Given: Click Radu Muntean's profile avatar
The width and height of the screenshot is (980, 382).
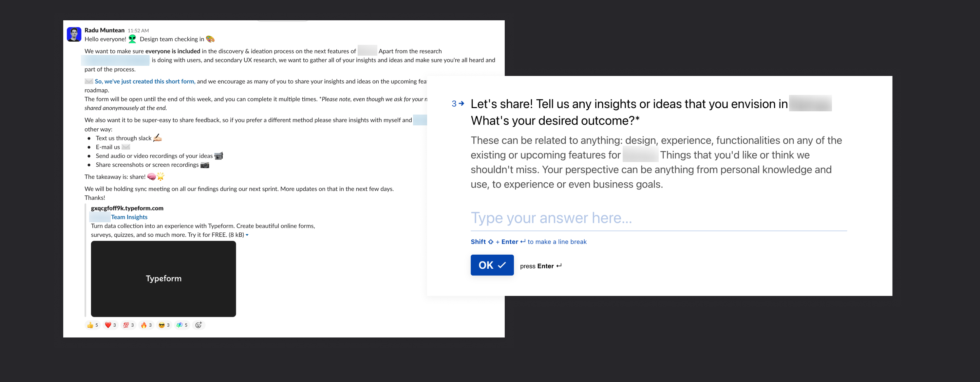Looking at the screenshot, I should point(74,34).
